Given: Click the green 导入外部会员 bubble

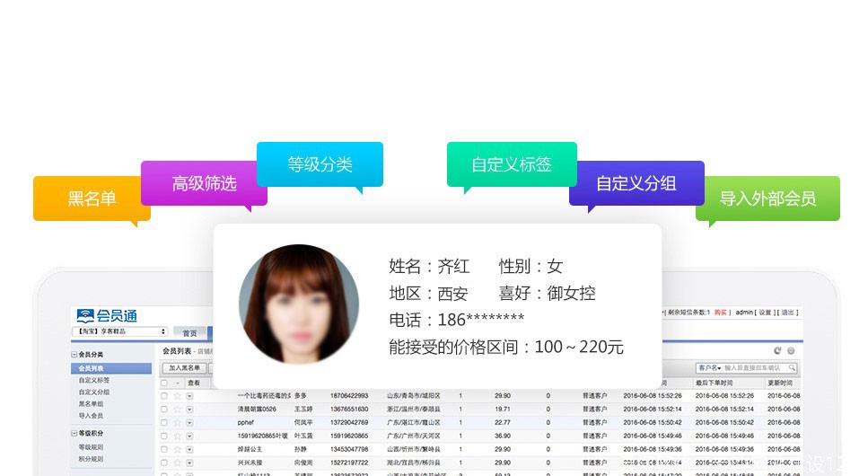Looking at the screenshot, I should point(767,198).
